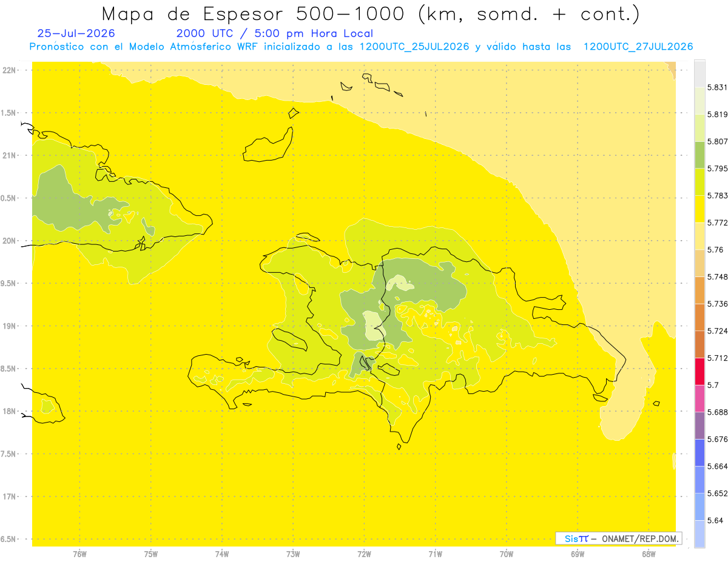Click the bright yellow legend swatch between 5.772 and 5.783
The width and height of the screenshot is (728, 562).
[x=699, y=209]
